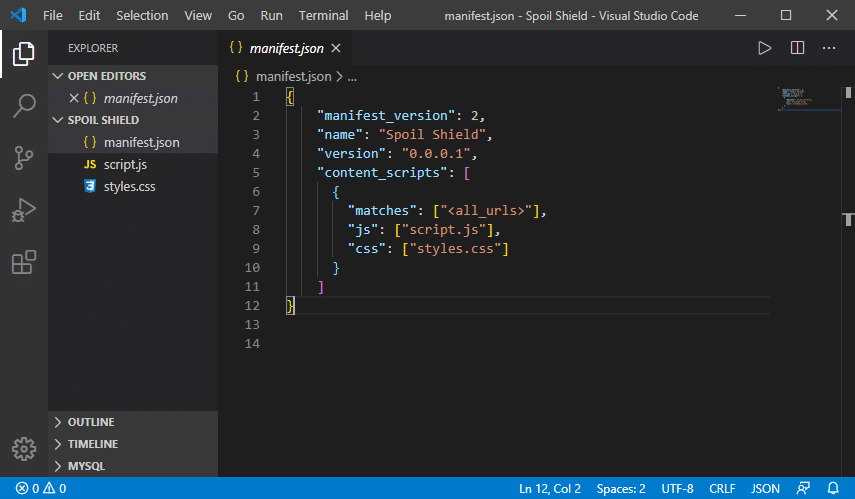Open styles.css in the file tree
This screenshot has height=499, width=855.
click(x=133, y=187)
